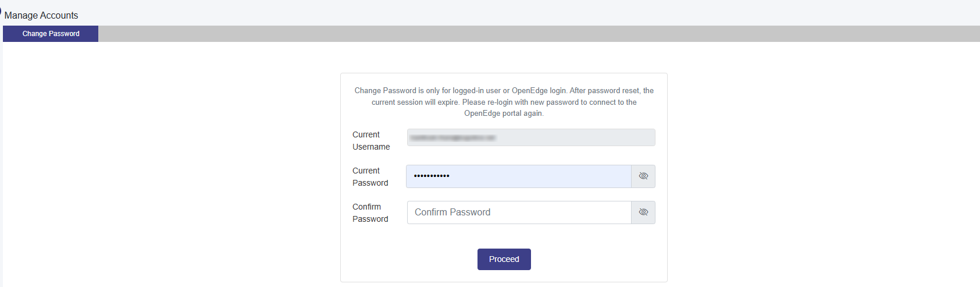This screenshot has height=287, width=980.
Task: Click the "OpenEdge portal again" text line
Action: tap(504, 114)
